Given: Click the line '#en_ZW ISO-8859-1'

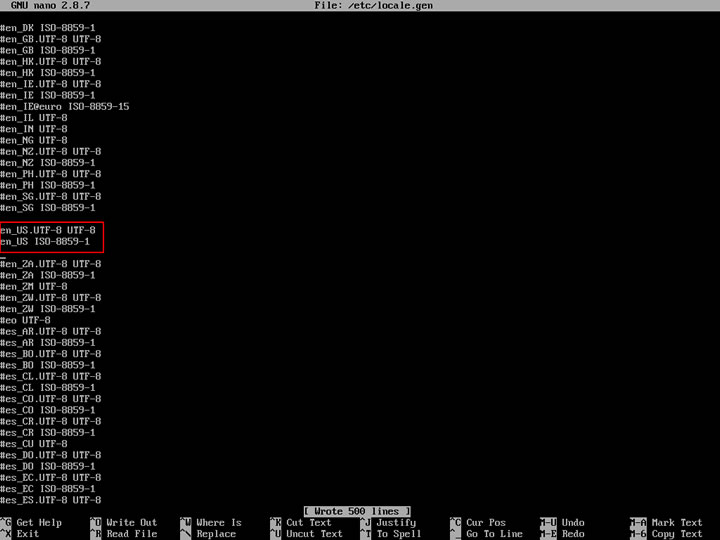Looking at the screenshot, I should [48, 309].
